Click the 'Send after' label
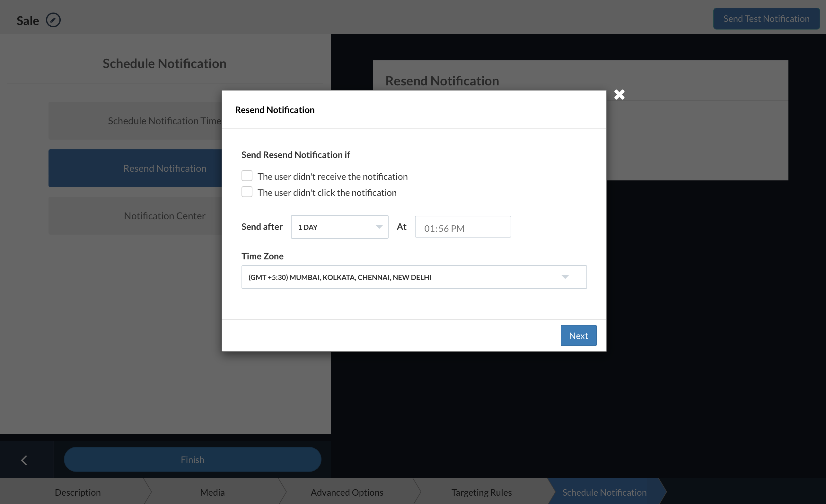 262,227
